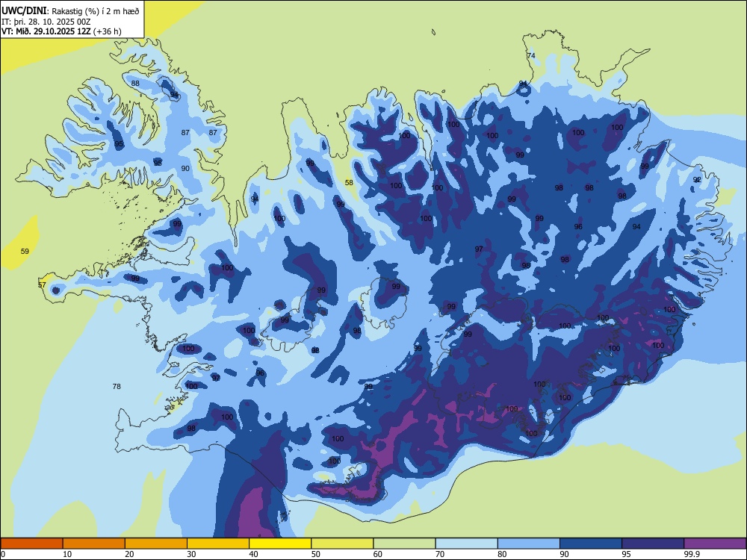
Task: Click the light green 60–70 legend swatch
Action: 404,544
